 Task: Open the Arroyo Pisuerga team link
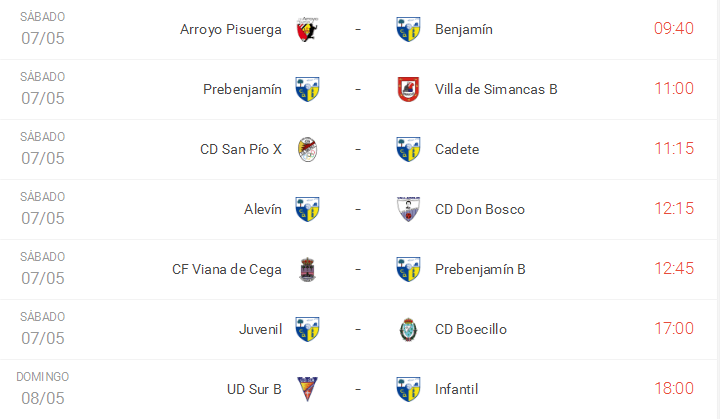pos(231,29)
